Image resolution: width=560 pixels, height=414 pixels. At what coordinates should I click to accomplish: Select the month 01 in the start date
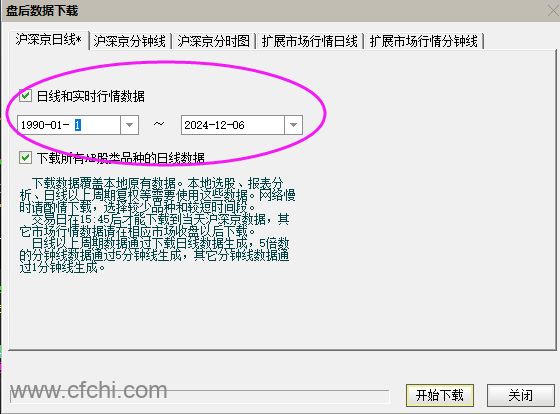pos(56,125)
